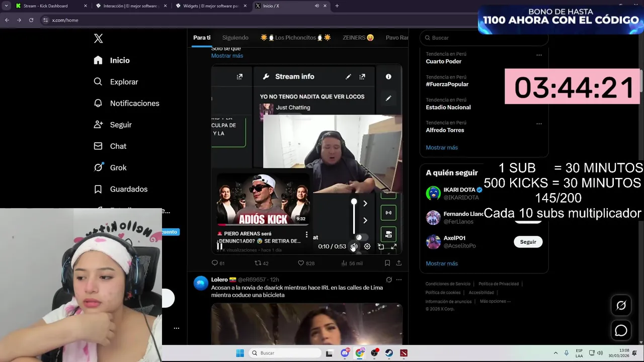
Task: Open more options for Cuarto Poder trend
Action: (x=539, y=55)
